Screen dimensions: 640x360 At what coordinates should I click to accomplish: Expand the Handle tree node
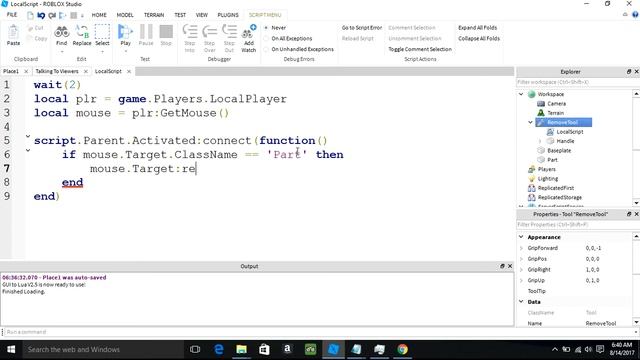[540, 141]
